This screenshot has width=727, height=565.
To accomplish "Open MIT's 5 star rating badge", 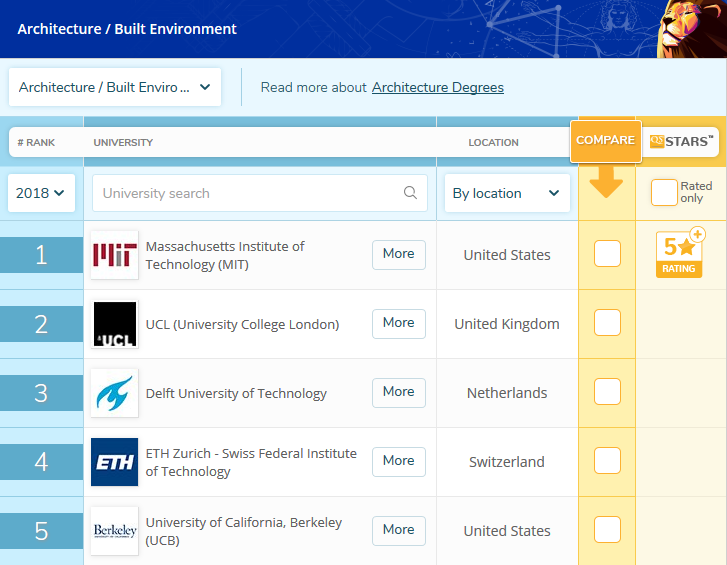I will point(680,253).
